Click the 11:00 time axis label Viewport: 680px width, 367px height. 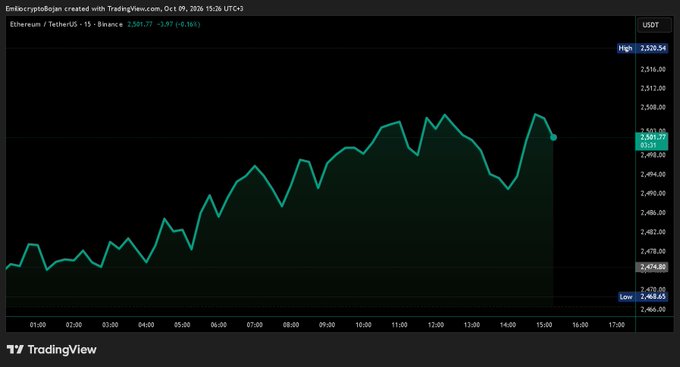click(x=399, y=325)
